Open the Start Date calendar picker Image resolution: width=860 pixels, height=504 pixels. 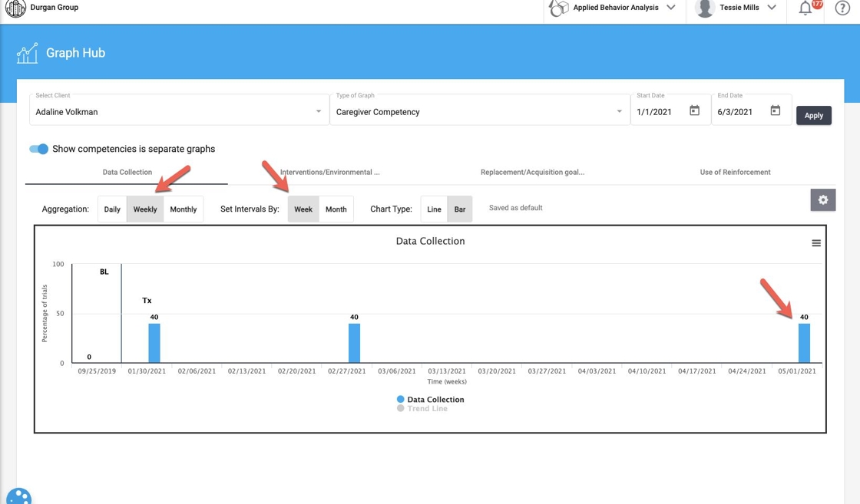click(694, 110)
